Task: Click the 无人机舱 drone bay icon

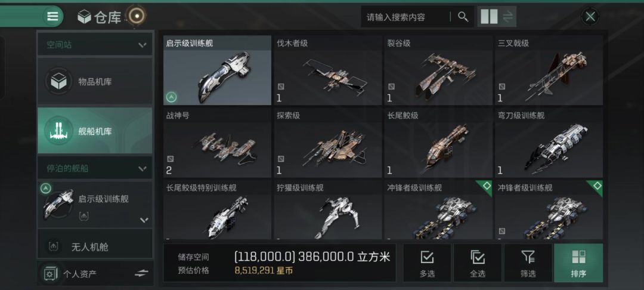Action: pyautogui.click(x=54, y=246)
